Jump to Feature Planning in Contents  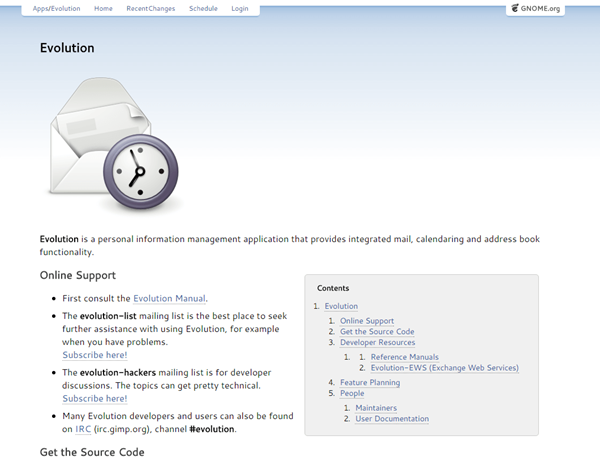coord(370,382)
